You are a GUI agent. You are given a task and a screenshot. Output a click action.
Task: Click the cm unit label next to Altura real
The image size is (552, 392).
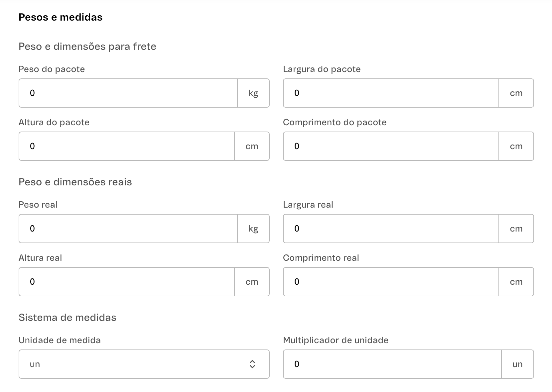(x=252, y=282)
